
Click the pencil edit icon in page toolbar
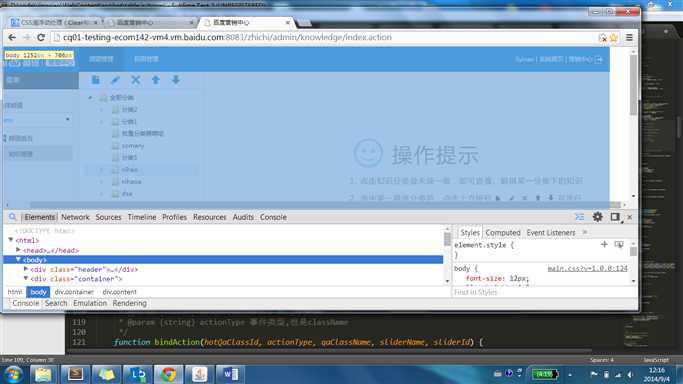pos(115,80)
